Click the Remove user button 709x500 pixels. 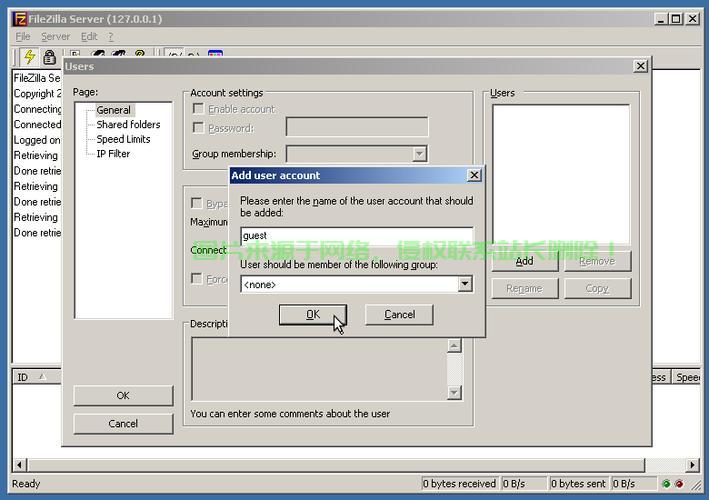coord(597,261)
